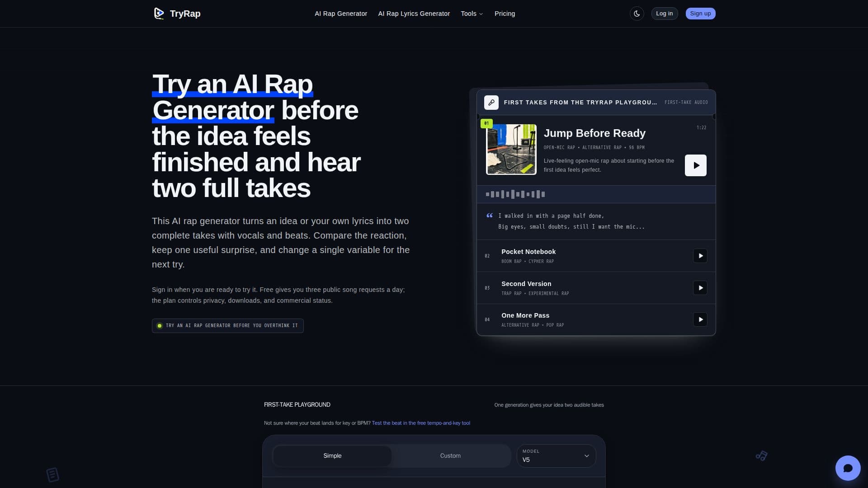The image size is (868, 488).
Task: Open the Model V5 dropdown
Action: [x=556, y=455]
